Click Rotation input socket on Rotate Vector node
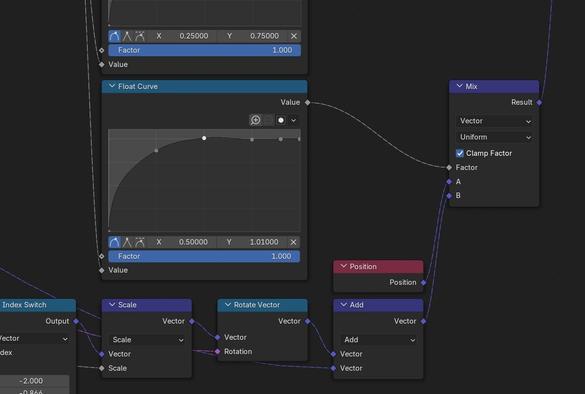This screenshot has height=394, width=585. pos(218,351)
